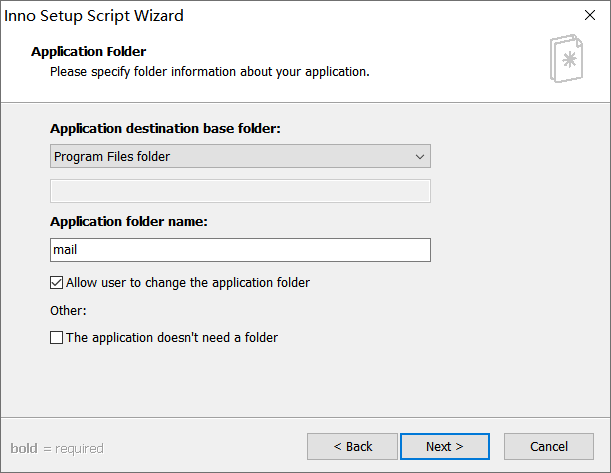The image size is (611, 473).
Task: Return to the previous page with Back
Action: (x=352, y=447)
